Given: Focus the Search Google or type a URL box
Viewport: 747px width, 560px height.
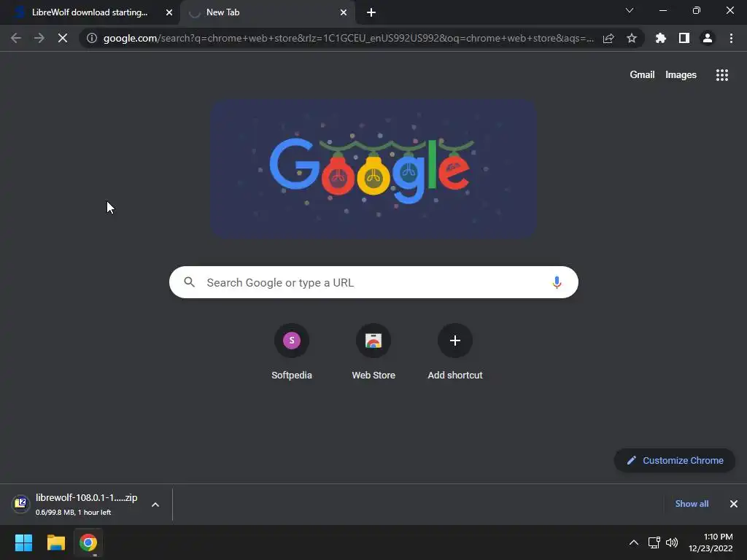Looking at the screenshot, I should [373, 282].
